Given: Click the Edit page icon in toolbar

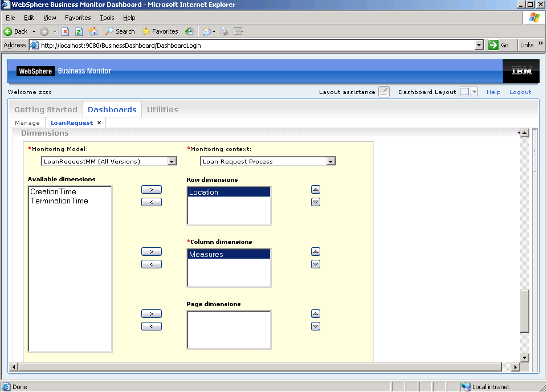Looking at the screenshot, I should [238, 31].
